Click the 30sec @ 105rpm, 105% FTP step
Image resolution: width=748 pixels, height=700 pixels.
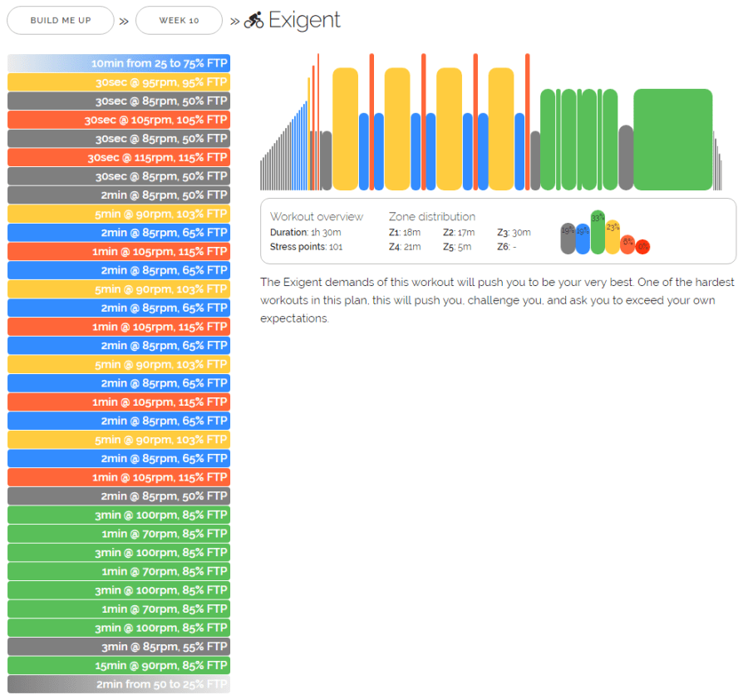[119, 120]
